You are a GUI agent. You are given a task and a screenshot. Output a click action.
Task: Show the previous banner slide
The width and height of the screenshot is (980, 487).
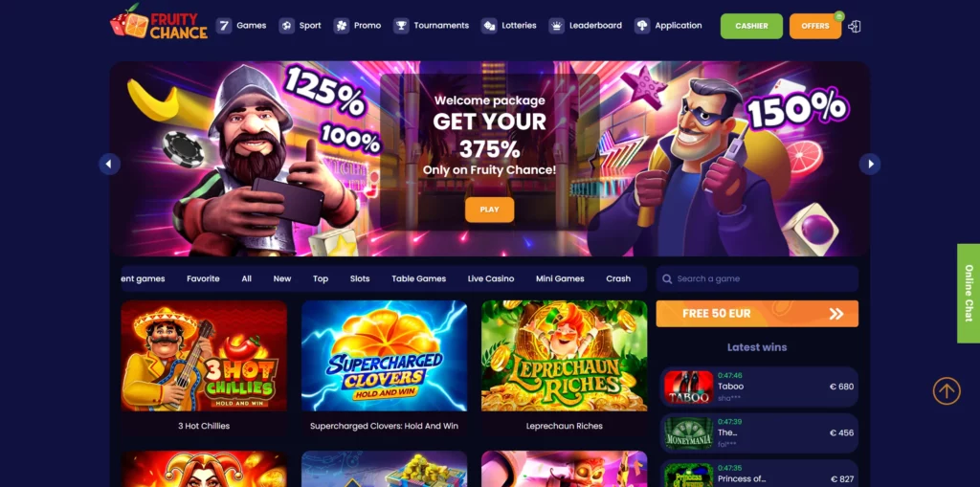[x=109, y=165]
